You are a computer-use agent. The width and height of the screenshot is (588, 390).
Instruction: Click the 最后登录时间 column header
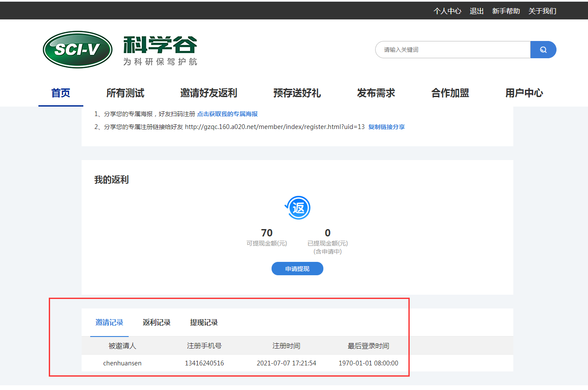coord(368,346)
